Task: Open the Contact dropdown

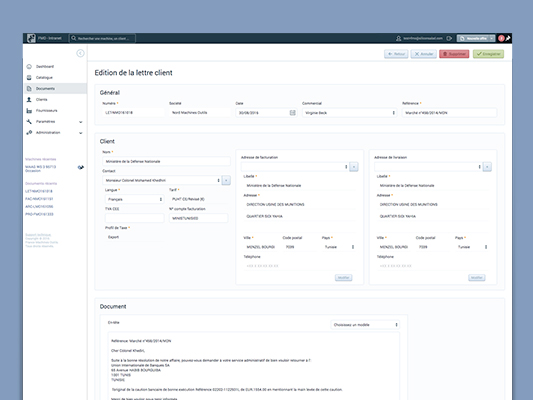Action: tap(162, 180)
